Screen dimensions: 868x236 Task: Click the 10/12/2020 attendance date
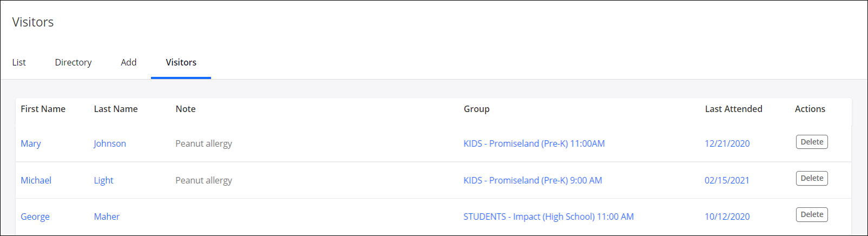point(727,217)
